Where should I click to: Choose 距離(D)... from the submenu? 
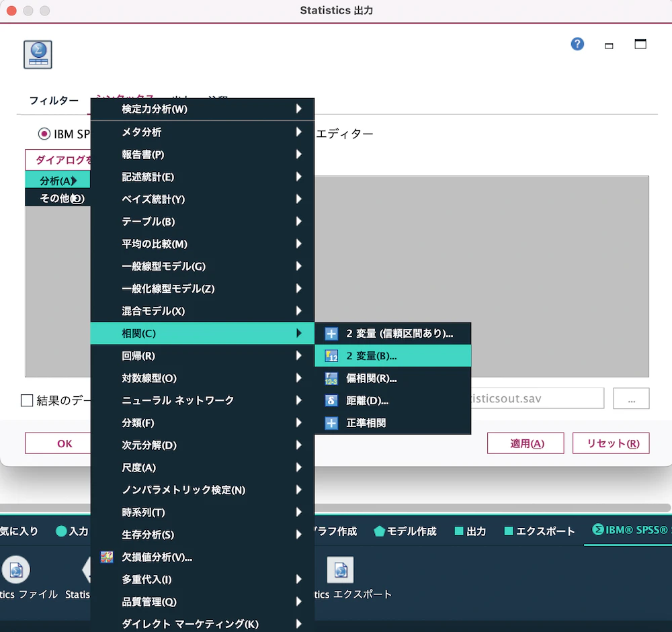tap(392, 400)
